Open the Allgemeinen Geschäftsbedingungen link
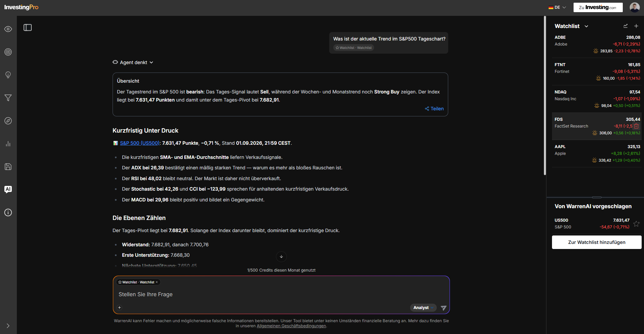Viewport: 644px width, 334px height. coord(292,326)
